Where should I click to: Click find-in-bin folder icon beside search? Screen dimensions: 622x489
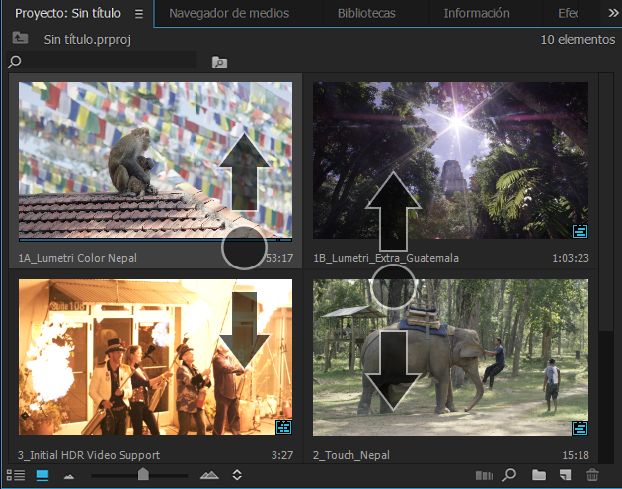pos(219,62)
